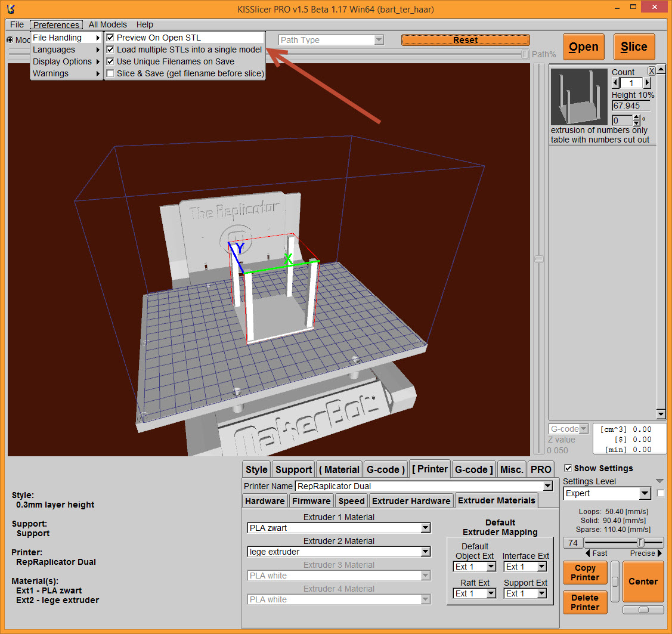Remove model with the X icon
Image resolution: width=672 pixels, height=634 pixels.
click(x=651, y=71)
